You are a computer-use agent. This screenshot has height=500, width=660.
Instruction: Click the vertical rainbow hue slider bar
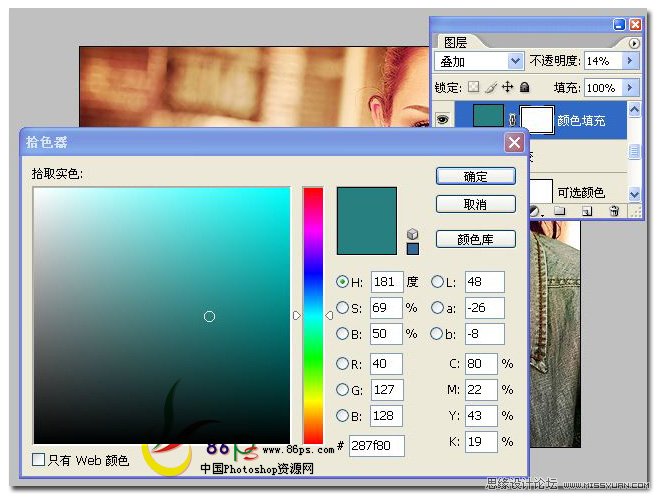313,315
